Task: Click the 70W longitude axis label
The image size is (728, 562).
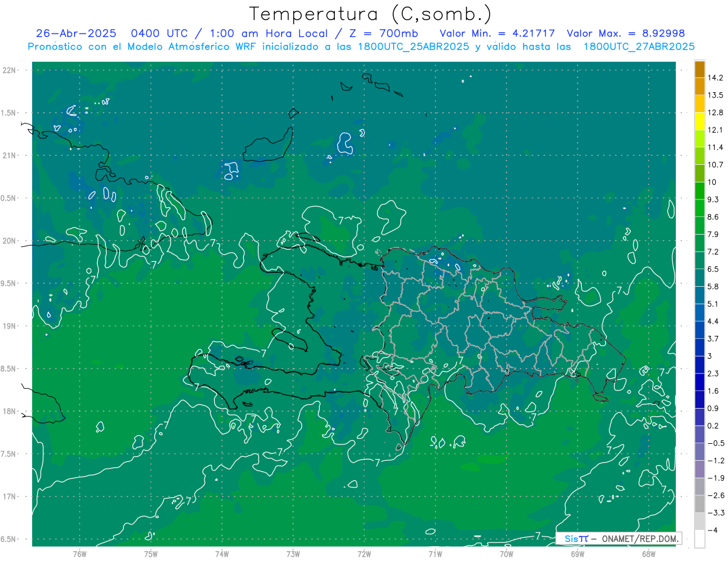Action: pos(507,554)
